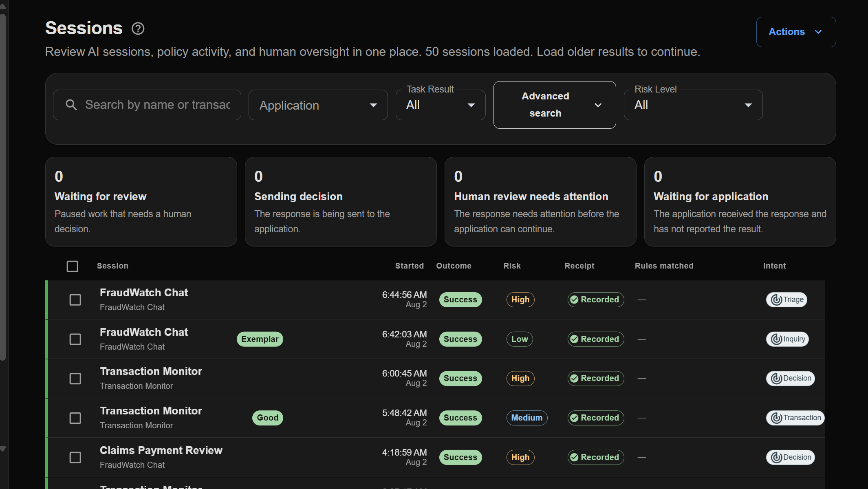Click Recorded receipt badge for 5:48:42 AM session
868x489 pixels.
[x=596, y=418]
